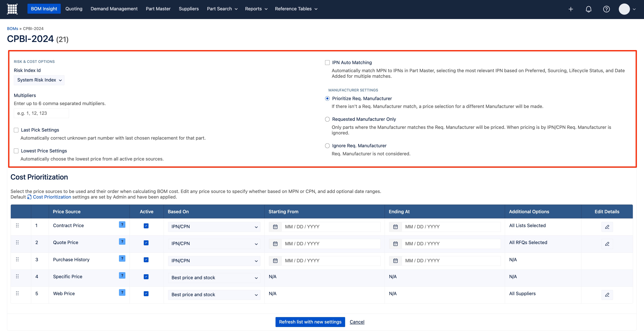644x333 pixels.
Task: Focus the Multipliers input field
Action: tap(41, 113)
